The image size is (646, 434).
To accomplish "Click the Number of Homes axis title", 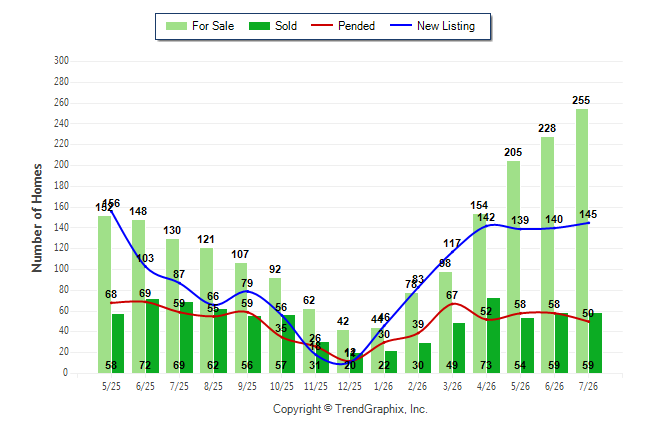I will pos(37,218).
